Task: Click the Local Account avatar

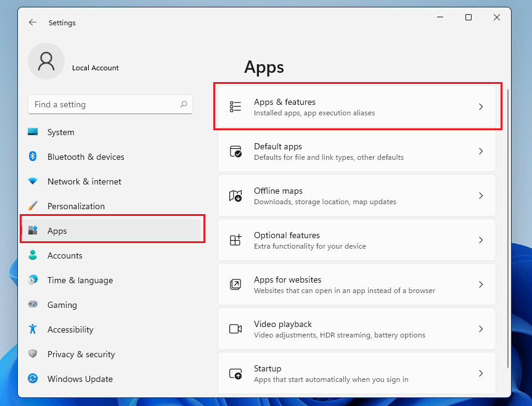Action: click(x=46, y=62)
